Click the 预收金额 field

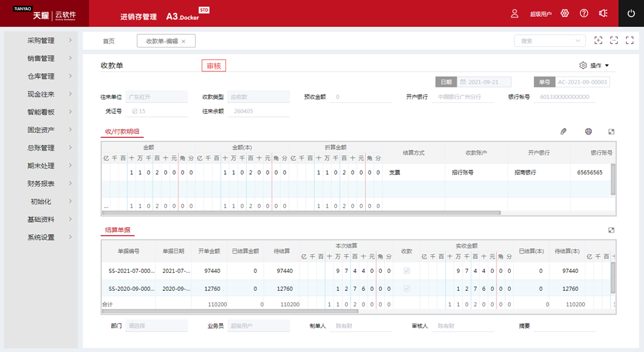pos(361,97)
